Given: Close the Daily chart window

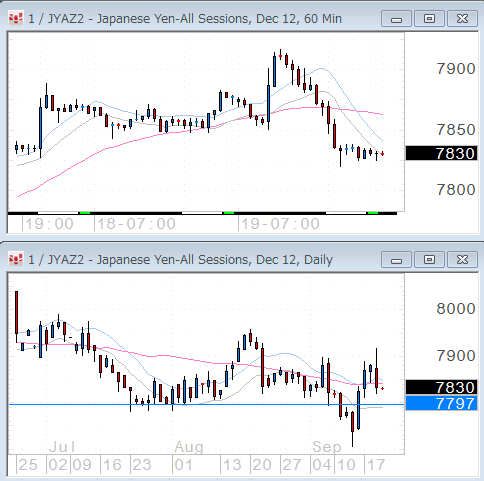Looking at the screenshot, I should (x=462, y=259).
